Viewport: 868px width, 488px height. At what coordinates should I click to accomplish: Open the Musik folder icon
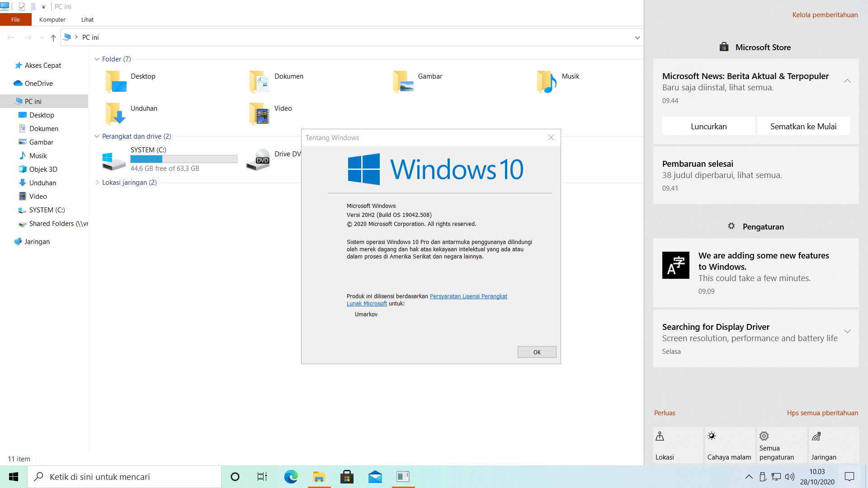(547, 82)
